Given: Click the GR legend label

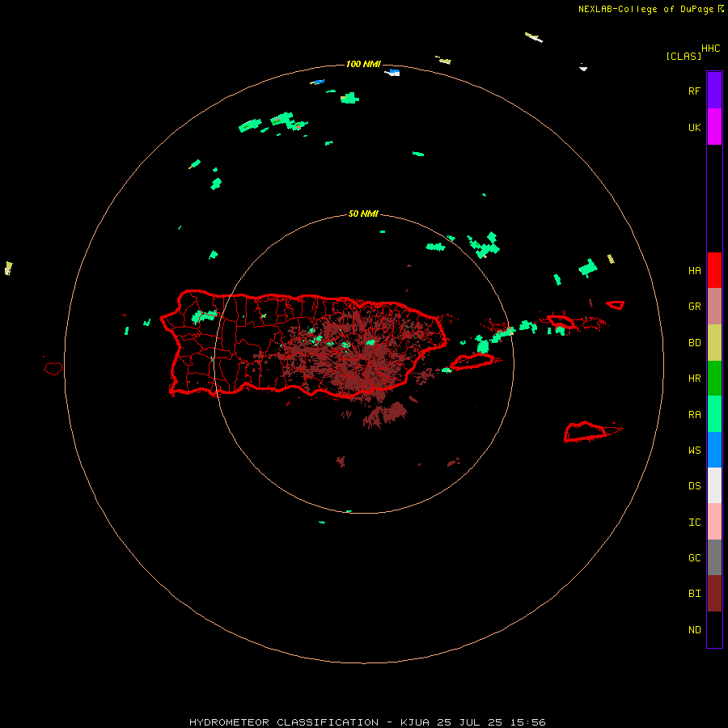Looking at the screenshot, I should [695, 307].
